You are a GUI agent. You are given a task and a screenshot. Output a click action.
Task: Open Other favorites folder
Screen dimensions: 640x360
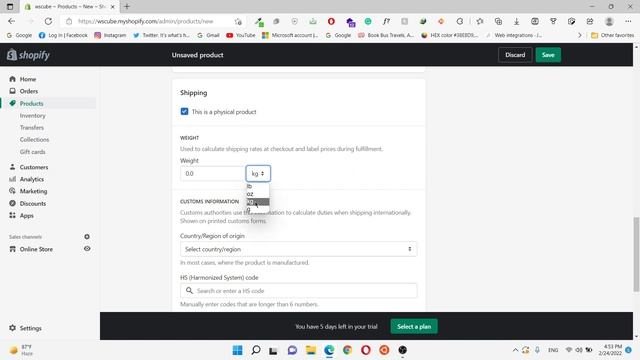613,36
